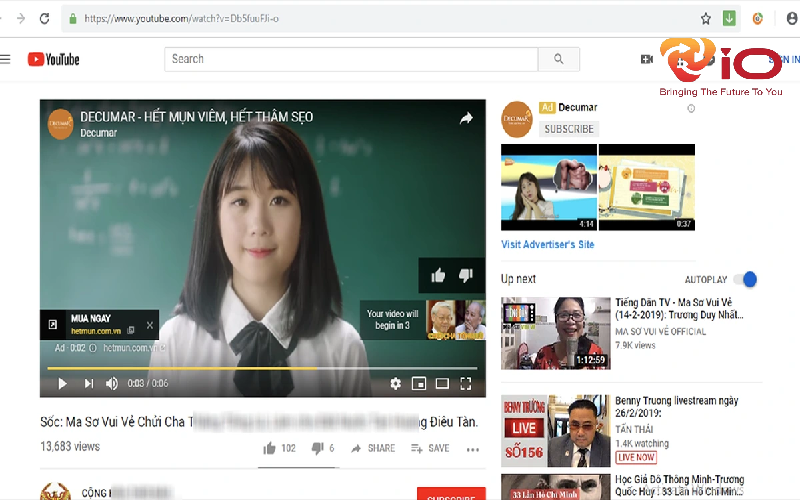Go to YouTube home via logo
The width and height of the screenshot is (800, 500).
coord(54,59)
